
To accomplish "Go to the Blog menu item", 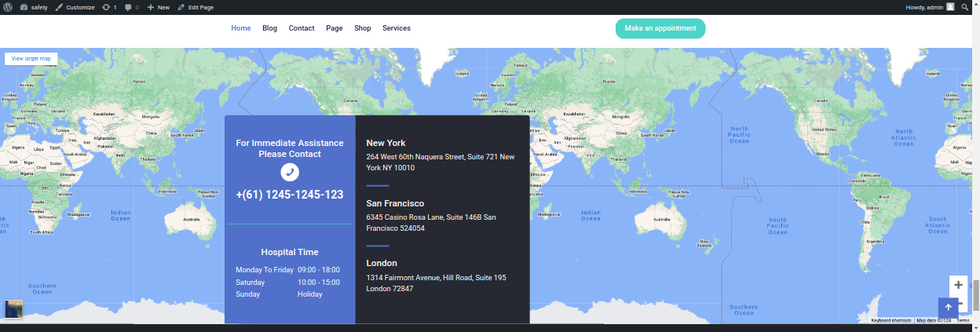I will pos(269,28).
